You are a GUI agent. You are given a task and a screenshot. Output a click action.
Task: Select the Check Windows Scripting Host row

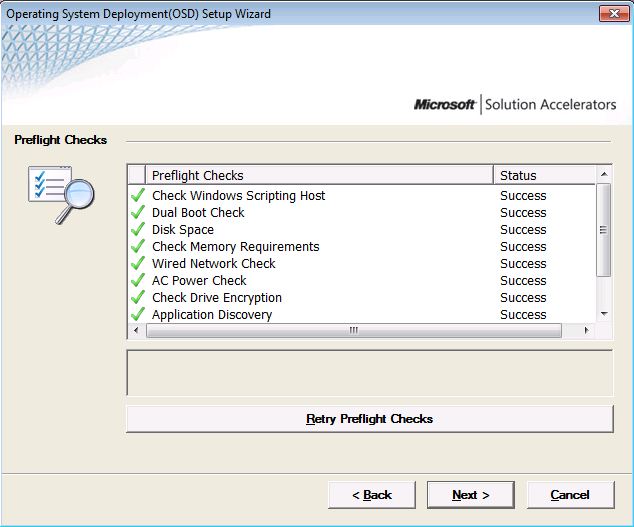click(362, 195)
